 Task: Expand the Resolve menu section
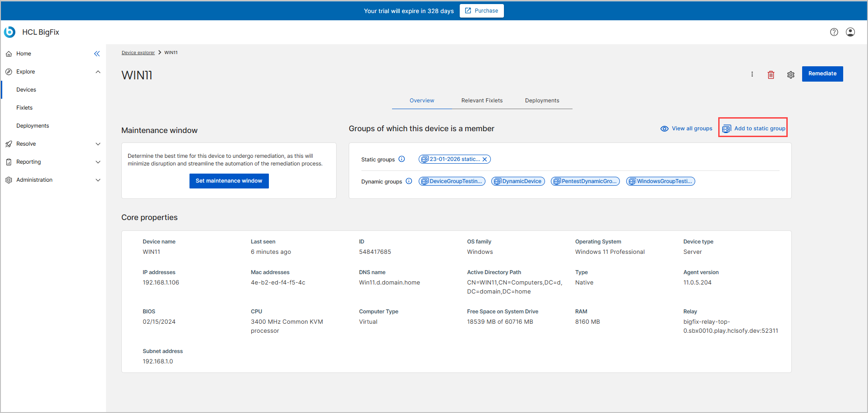pyautogui.click(x=98, y=144)
